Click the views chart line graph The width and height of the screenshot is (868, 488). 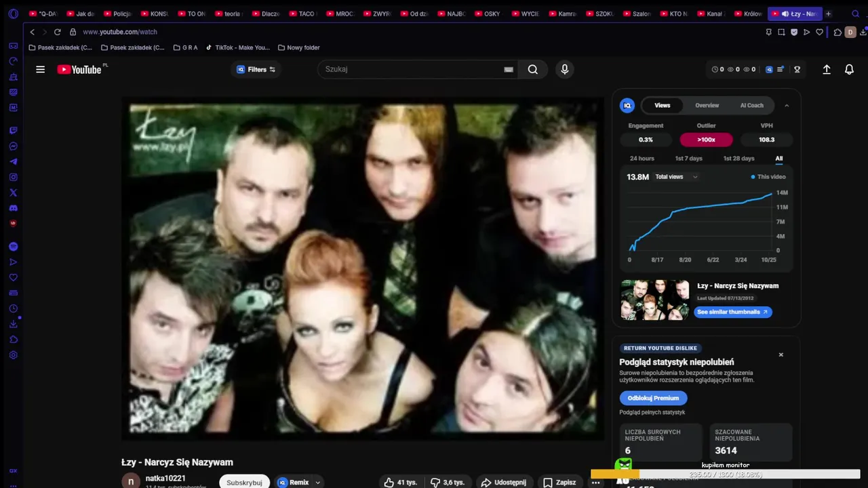tap(701, 221)
